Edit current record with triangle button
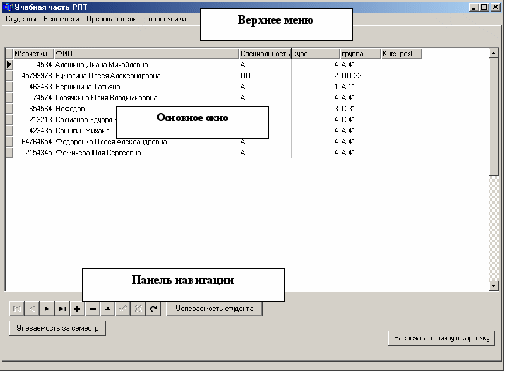The width and height of the screenshot is (506, 372). tap(108, 309)
